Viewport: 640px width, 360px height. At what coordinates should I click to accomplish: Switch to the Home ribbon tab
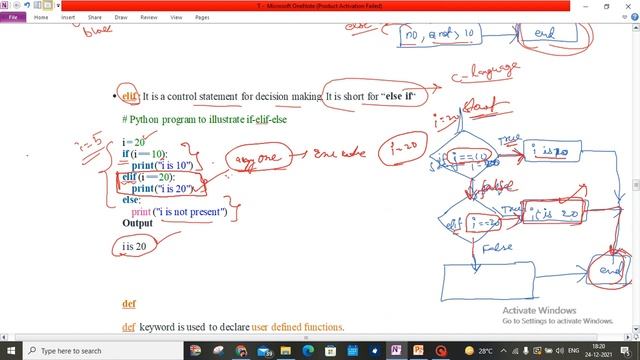tap(41, 17)
